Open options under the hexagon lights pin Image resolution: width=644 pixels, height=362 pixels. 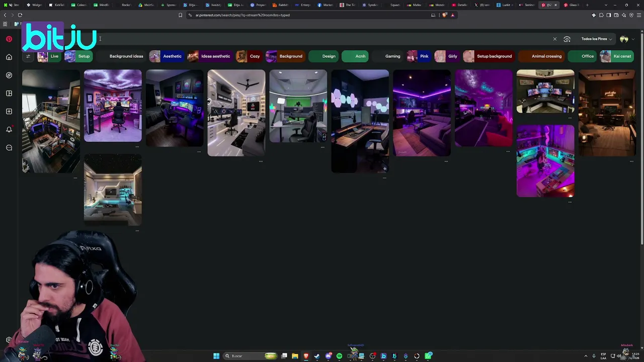tap(384, 178)
